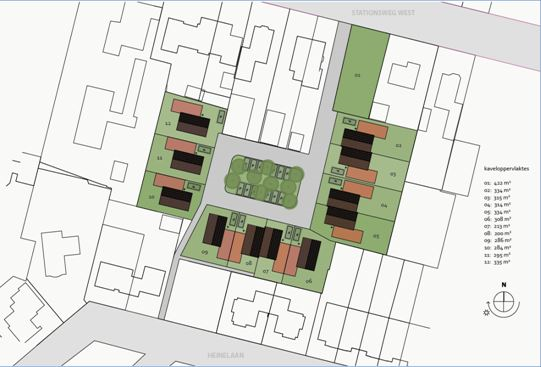This screenshot has width=541, height=367.
Task: Select the legend entry 01: 422 m²
Action: (x=497, y=183)
